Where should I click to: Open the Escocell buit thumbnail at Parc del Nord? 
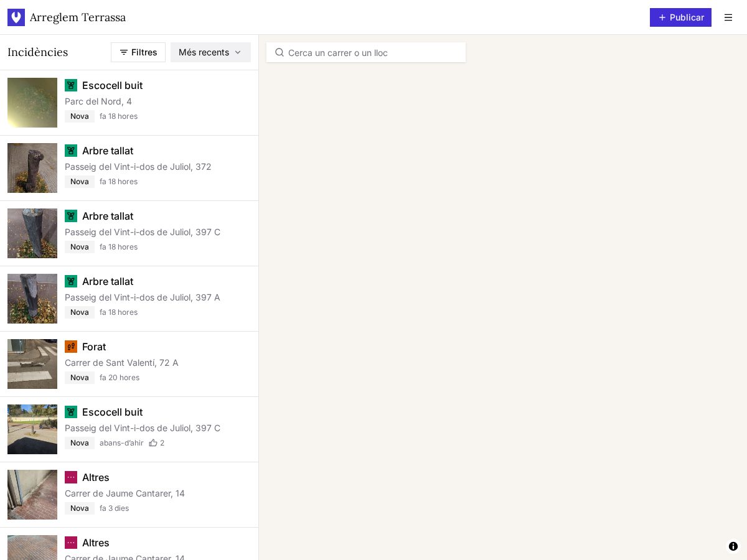coord(32,103)
